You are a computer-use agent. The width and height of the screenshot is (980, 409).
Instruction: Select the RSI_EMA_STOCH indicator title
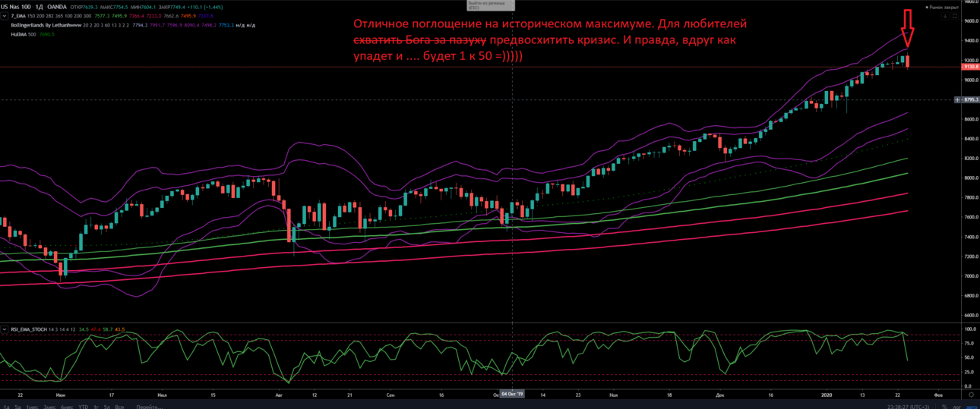tap(28, 329)
